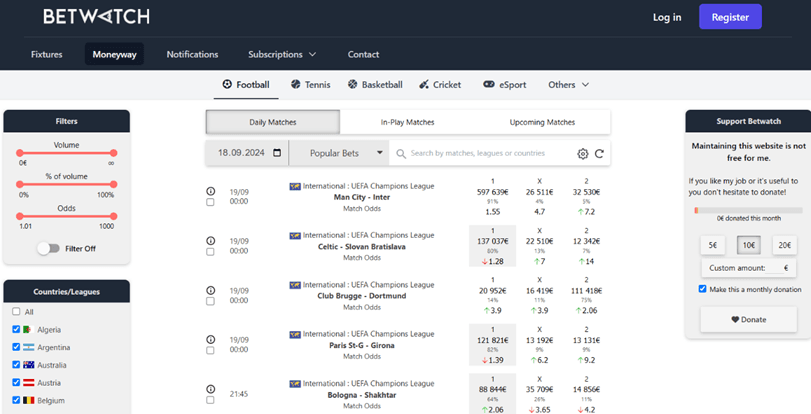Click the league flag for Club Brugge match
The width and height of the screenshot is (811, 414).
click(x=295, y=285)
